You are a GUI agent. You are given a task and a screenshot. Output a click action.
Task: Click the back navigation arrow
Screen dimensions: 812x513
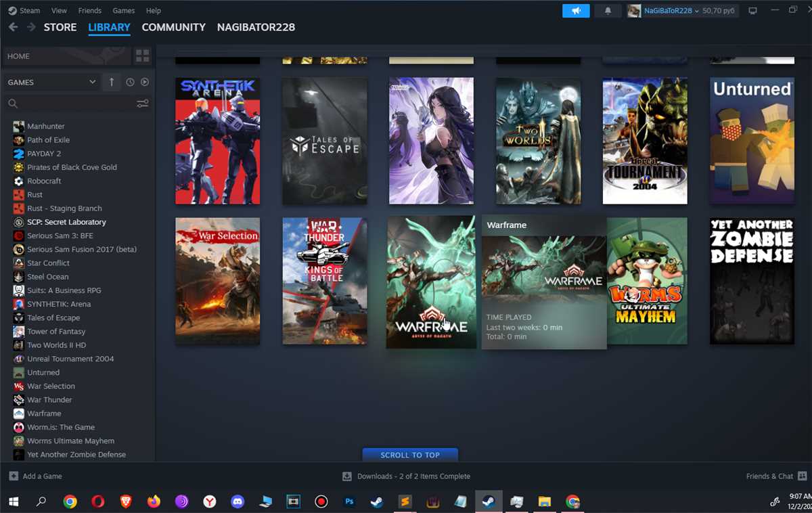[x=13, y=27]
